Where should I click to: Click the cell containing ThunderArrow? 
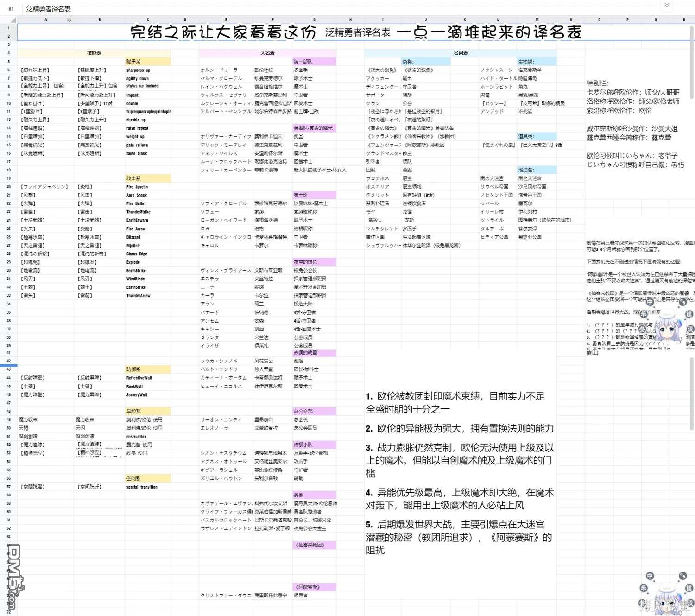click(x=148, y=295)
